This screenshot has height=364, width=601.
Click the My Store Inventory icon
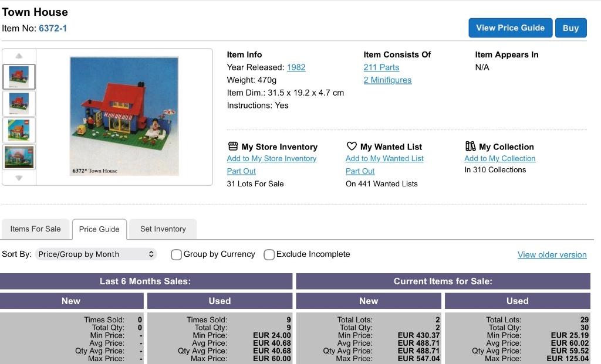tap(232, 146)
